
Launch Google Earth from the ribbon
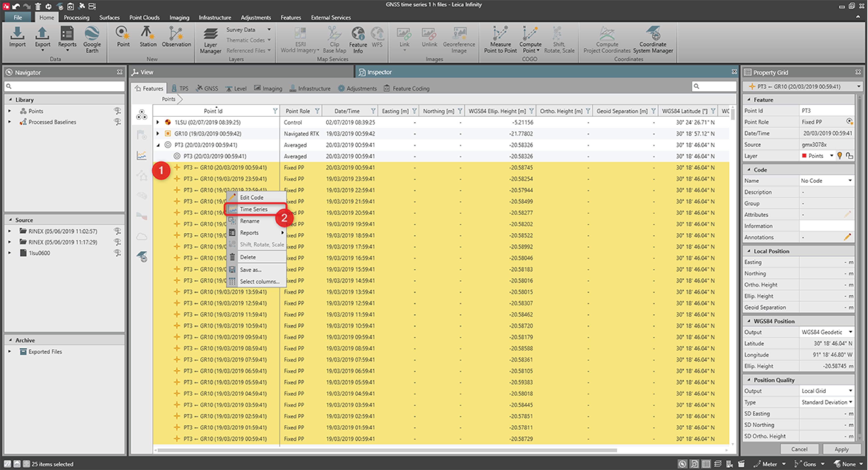[92, 39]
